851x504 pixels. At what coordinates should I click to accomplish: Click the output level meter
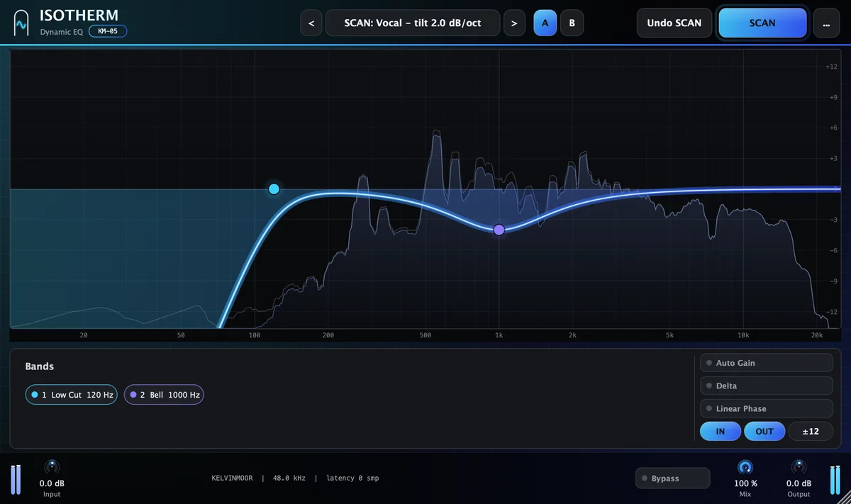pyautogui.click(x=835, y=479)
